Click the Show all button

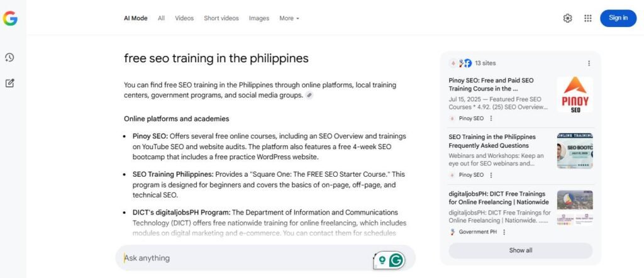tap(520, 250)
